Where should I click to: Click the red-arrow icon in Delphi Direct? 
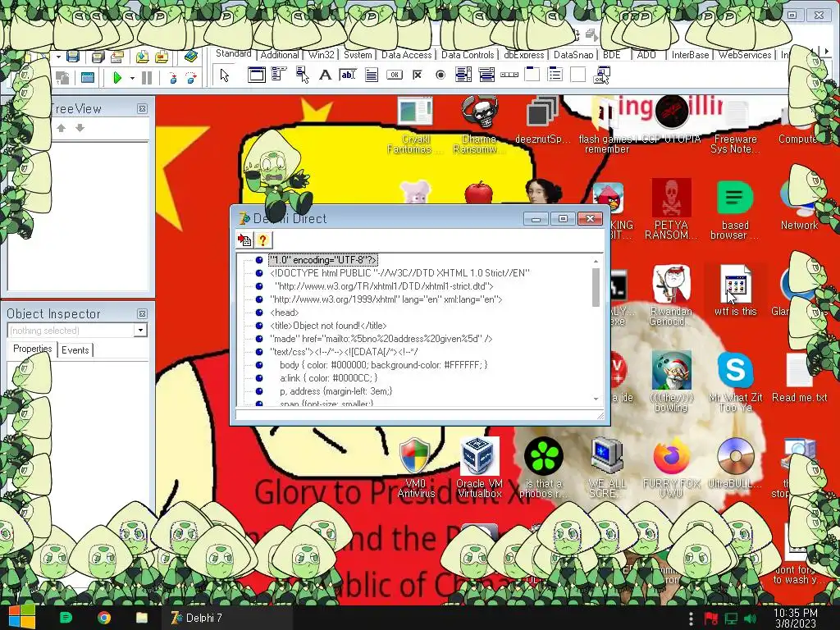pyautogui.click(x=244, y=240)
